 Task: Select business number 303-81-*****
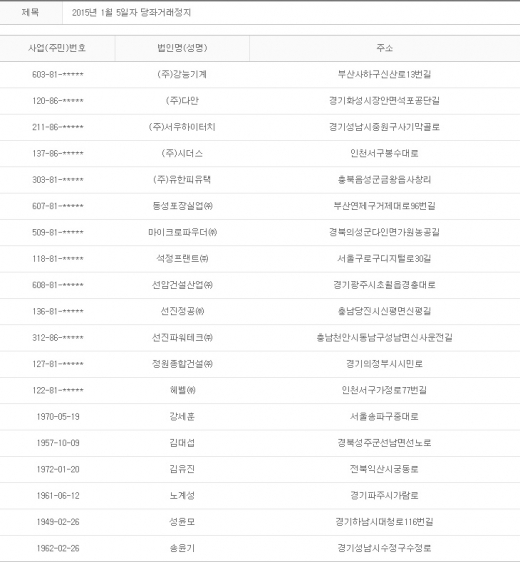[58, 180]
